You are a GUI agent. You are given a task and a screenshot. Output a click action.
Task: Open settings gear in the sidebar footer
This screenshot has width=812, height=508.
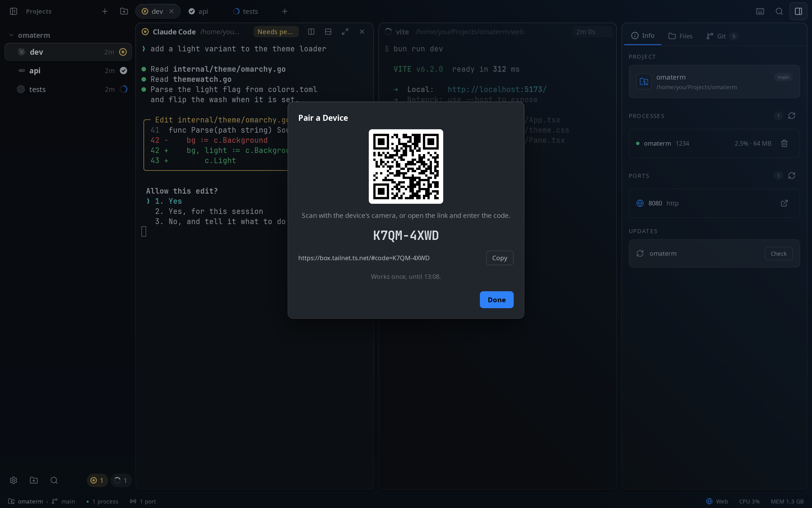pos(14,480)
